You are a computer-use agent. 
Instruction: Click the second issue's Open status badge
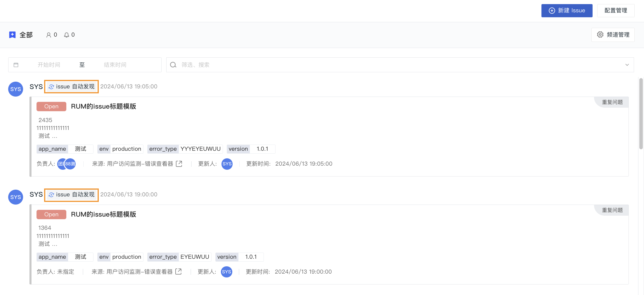(x=51, y=215)
